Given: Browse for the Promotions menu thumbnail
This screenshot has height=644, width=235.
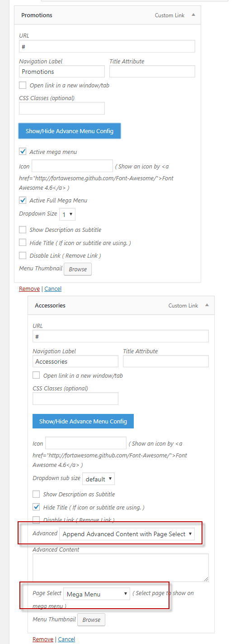Looking at the screenshot, I should (x=78, y=269).
